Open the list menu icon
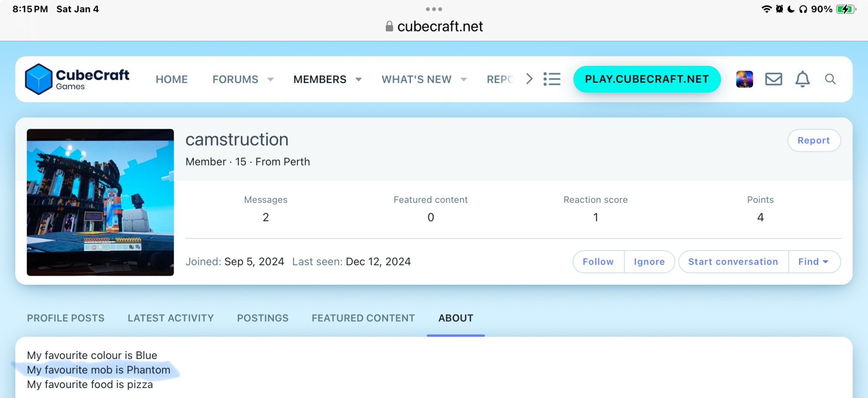Screen dimensions: 868x398 click(x=552, y=79)
